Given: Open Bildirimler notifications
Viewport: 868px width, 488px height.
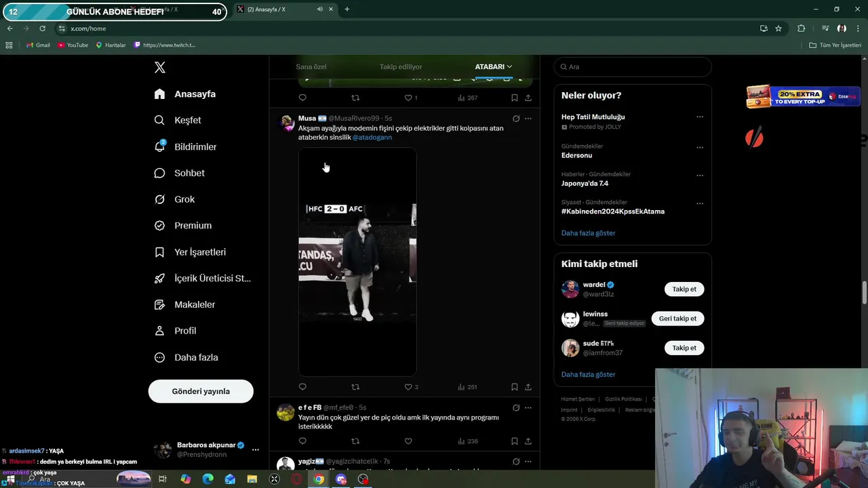Looking at the screenshot, I should click(185, 146).
